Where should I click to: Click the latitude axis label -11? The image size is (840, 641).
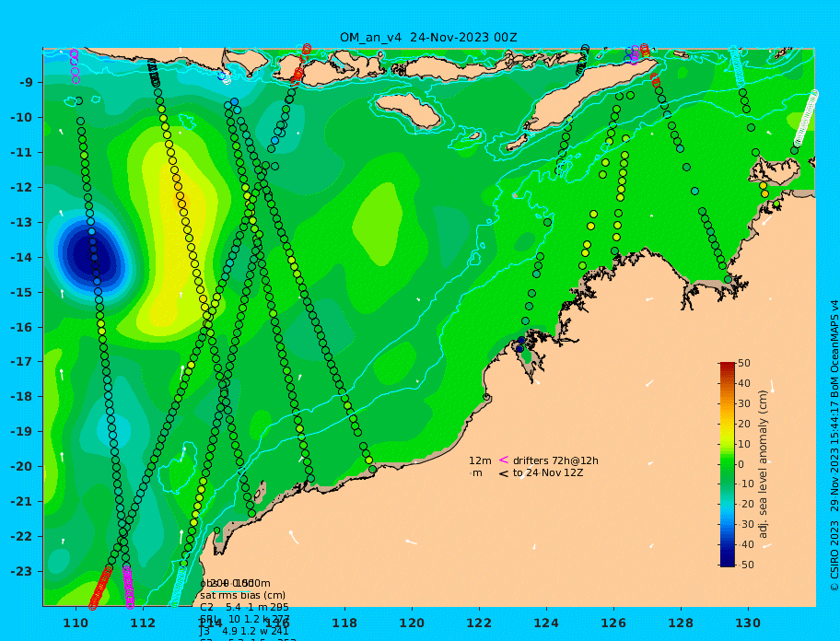pos(23,153)
